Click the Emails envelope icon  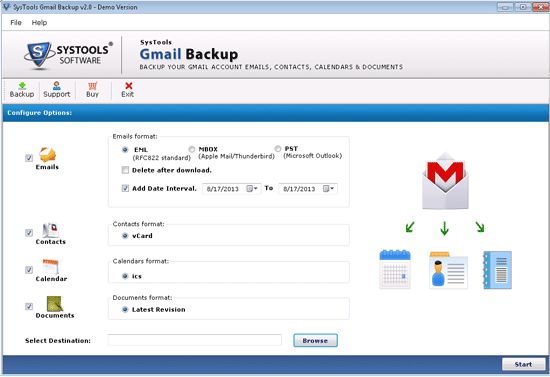pyautogui.click(x=47, y=155)
